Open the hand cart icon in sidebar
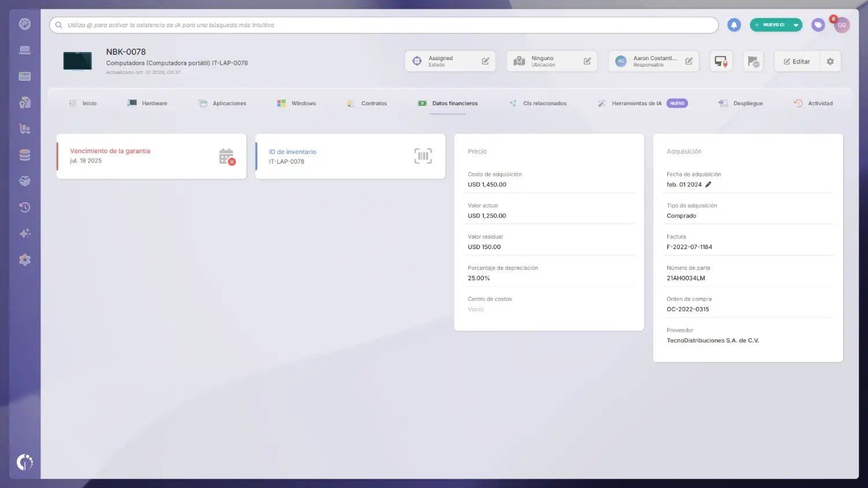 coord(25,129)
